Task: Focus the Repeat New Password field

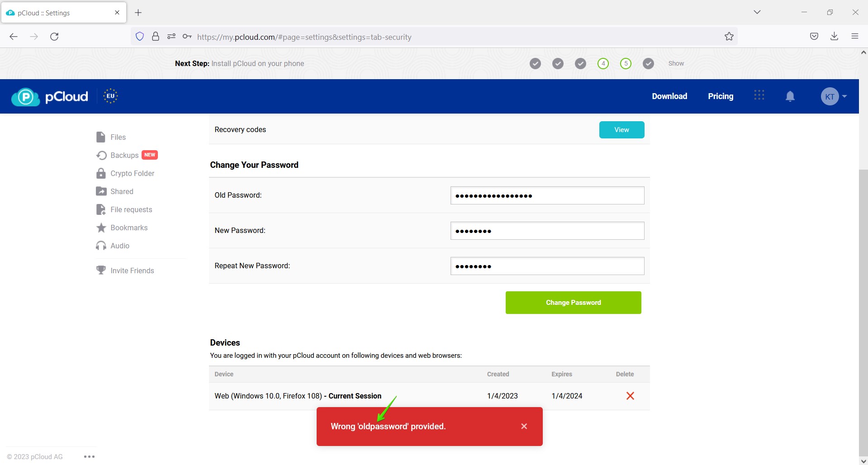Action: tap(547, 266)
